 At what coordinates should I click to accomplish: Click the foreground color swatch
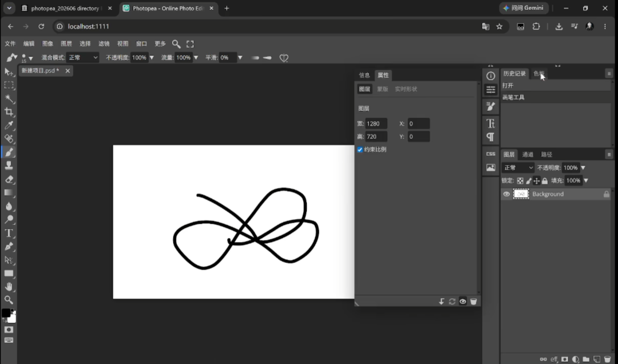tap(6, 312)
